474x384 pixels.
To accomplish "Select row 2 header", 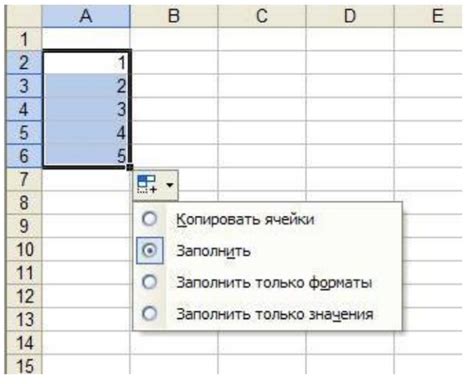I will [24, 62].
